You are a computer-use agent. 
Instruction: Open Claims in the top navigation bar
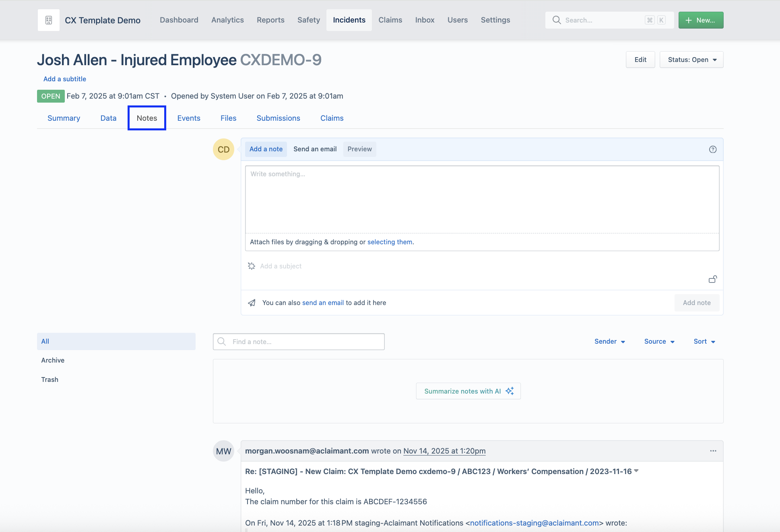(390, 20)
